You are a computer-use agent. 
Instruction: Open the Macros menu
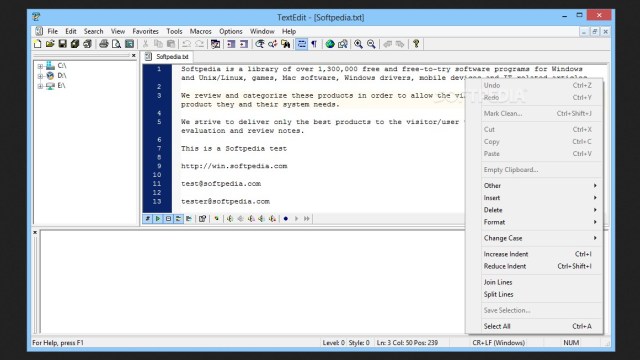pyautogui.click(x=200, y=31)
